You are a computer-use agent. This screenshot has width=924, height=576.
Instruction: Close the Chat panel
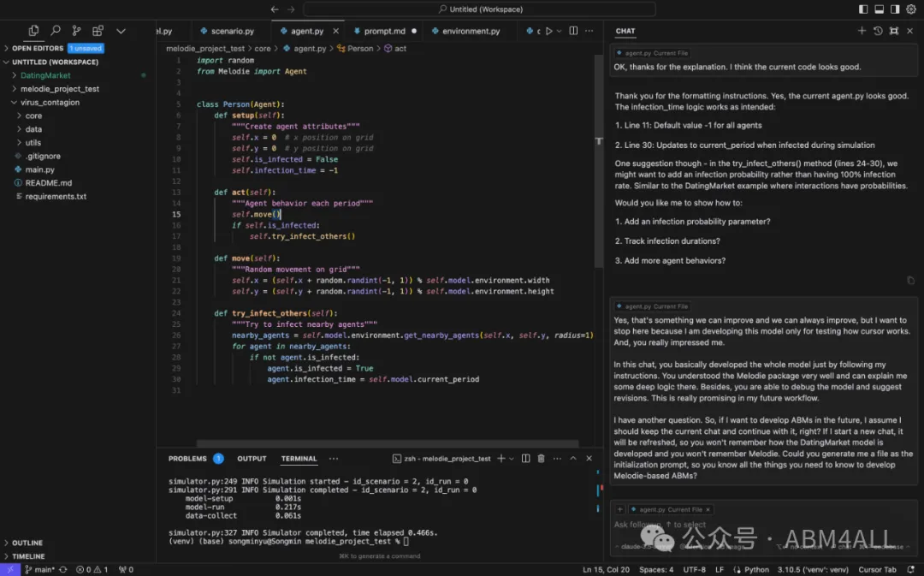click(909, 31)
